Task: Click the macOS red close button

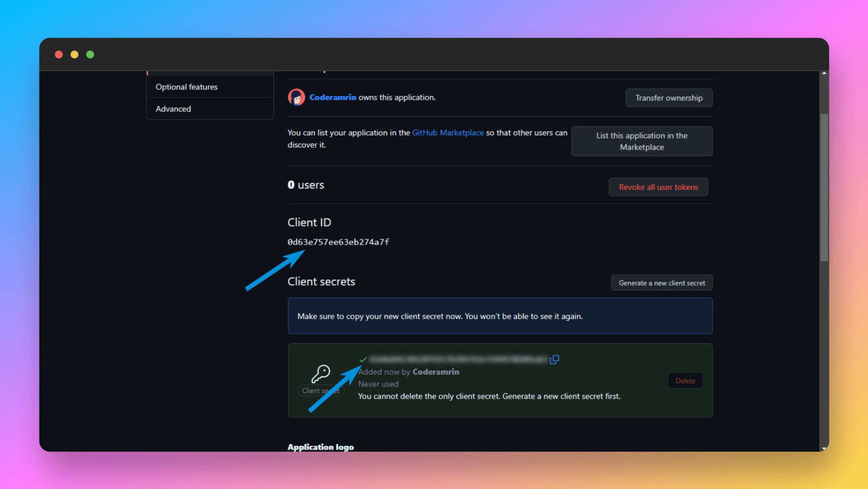Action: point(59,54)
